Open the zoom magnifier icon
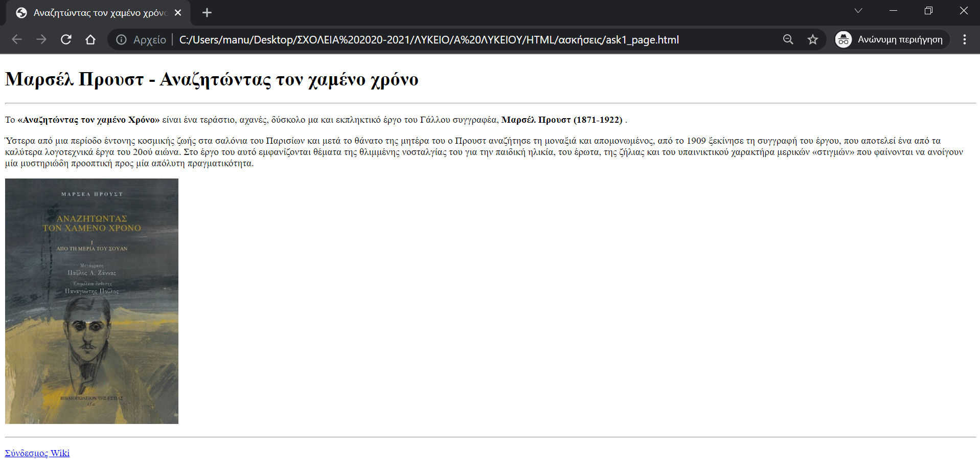This screenshot has width=980, height=469. pos(788,39)
